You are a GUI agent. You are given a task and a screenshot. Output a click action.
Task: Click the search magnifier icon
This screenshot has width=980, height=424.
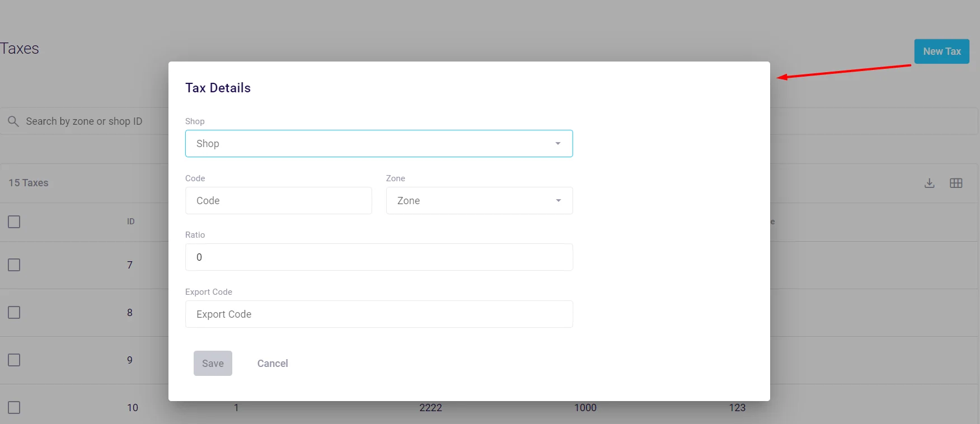pos(13,121)
